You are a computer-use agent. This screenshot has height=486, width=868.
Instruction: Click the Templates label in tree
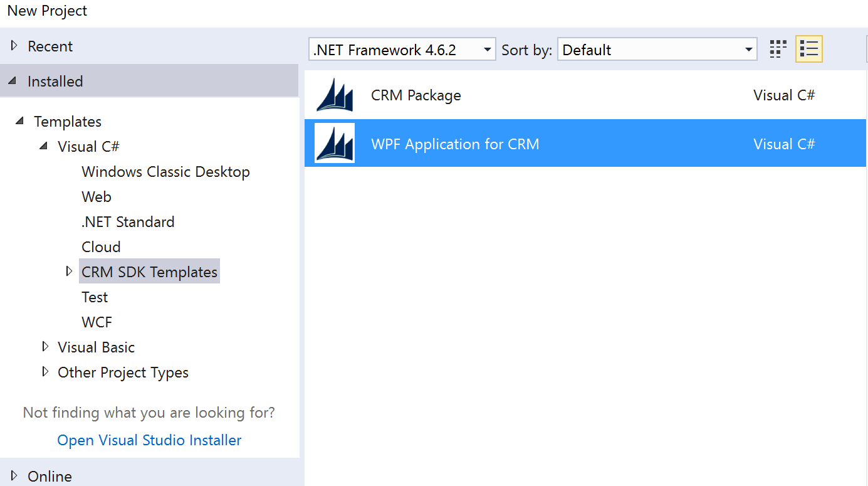tap(68, 122)
